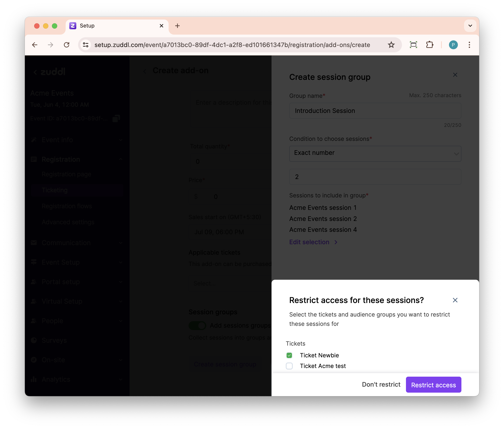The width and height of the screenshot is (504, 429).
Task: Close the Create session group panel
Action: click(455, 75)
